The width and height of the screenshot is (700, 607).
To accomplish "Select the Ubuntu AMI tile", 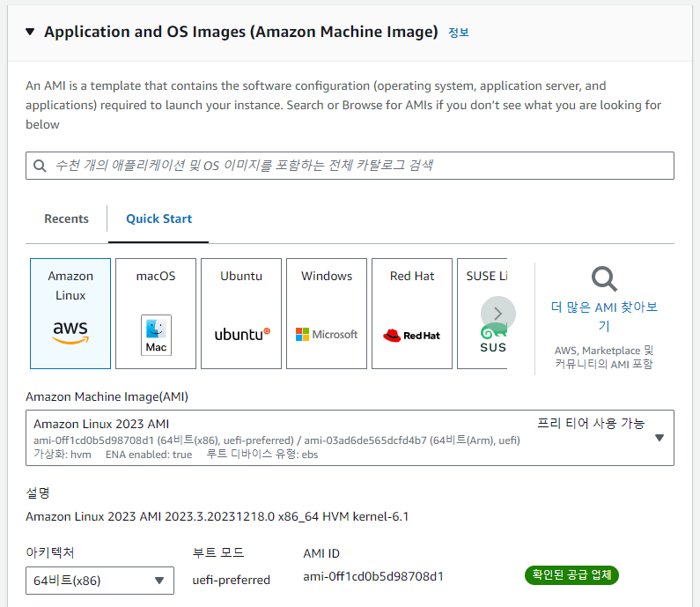I will [241, 314].
